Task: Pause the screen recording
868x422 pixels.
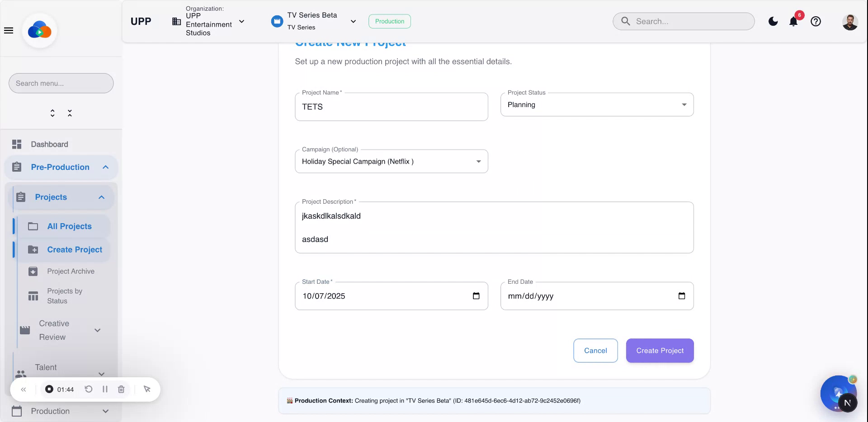Action: pyautogui.click(x=105, y=389)
